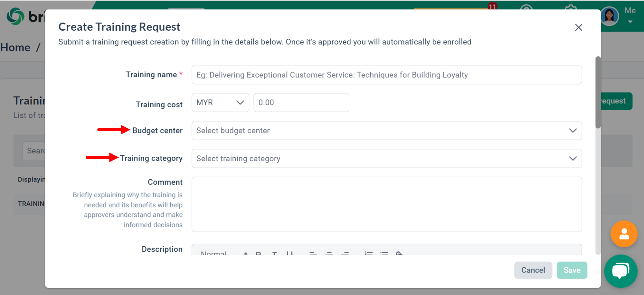Navigate to Home breadcrumb link
This screenshot has height=295, width=644.
tap(15, 47)
